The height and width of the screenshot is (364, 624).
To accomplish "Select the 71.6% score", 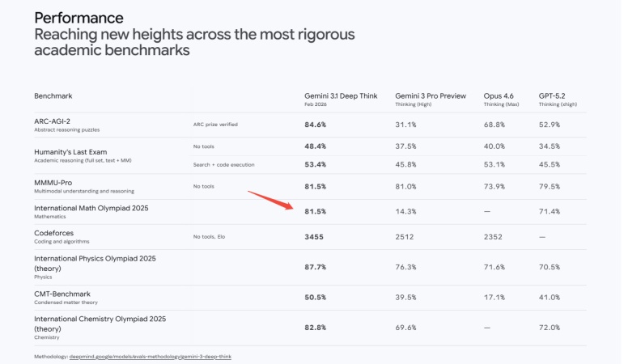I will pos(495,267).
